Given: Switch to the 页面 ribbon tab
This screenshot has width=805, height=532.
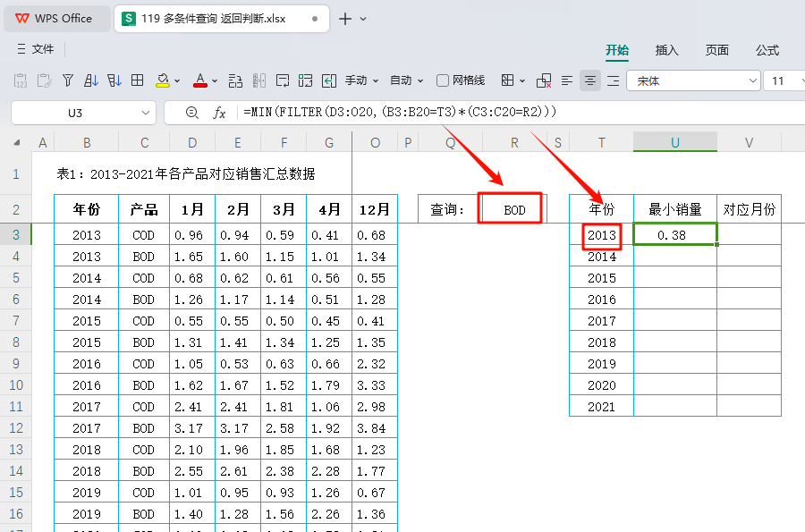Looking at the screenshot, I should 716,50.
